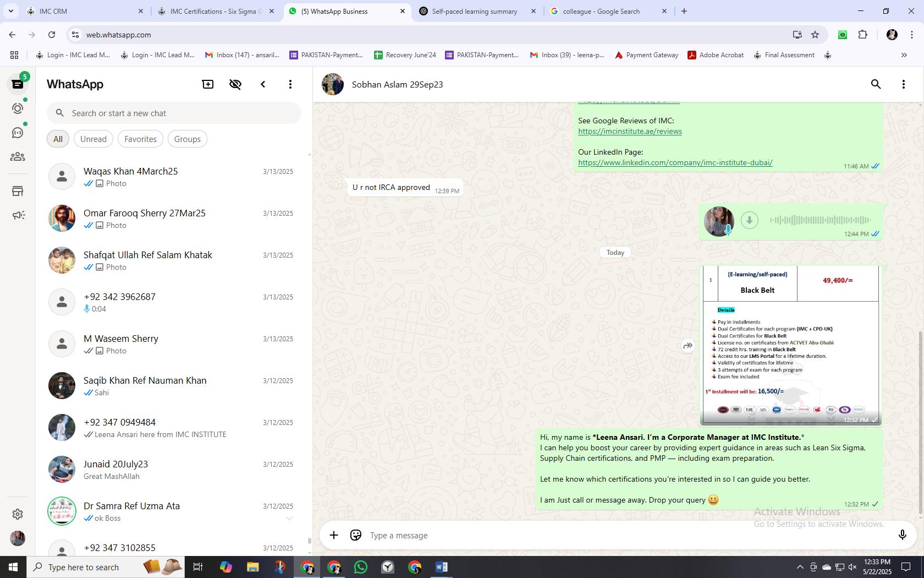Open the browser Extensions puzzle icon
The width and height of the screenshot is (924, 578).
863,35
